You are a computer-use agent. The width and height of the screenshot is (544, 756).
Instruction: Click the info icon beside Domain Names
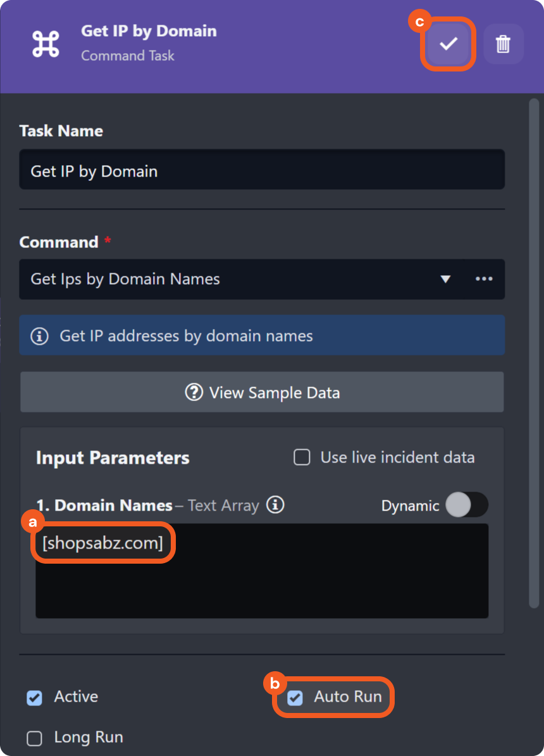[275, 505]
